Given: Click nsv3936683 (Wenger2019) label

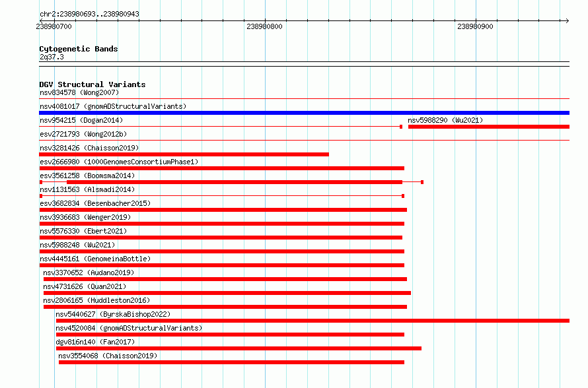Looking at the screenshot, I should [85, 217].
